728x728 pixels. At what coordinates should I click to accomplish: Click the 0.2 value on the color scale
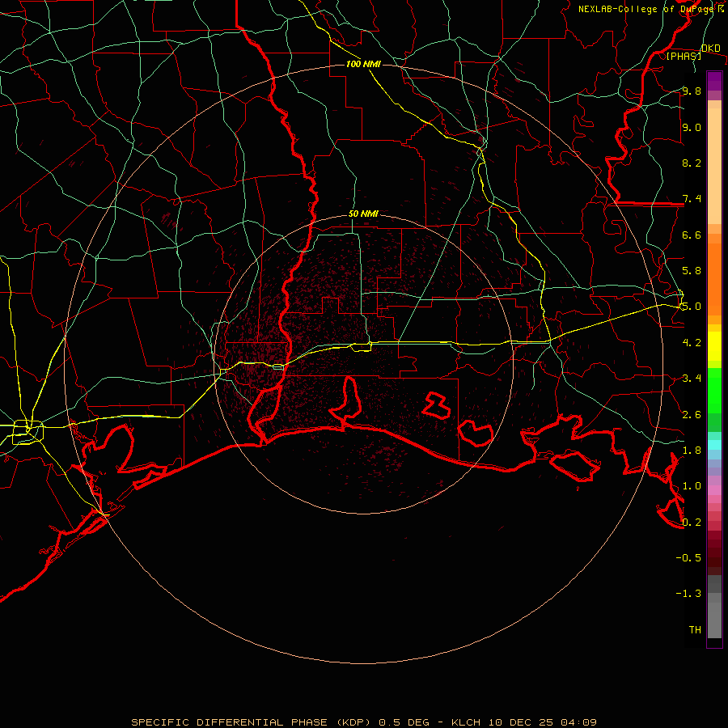(692, 522)
